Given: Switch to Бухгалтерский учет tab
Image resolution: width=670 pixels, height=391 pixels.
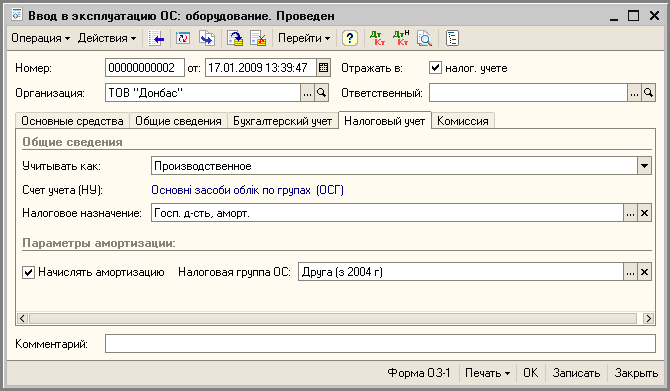Looking at the screenshot, I should (x=282, y=121).
